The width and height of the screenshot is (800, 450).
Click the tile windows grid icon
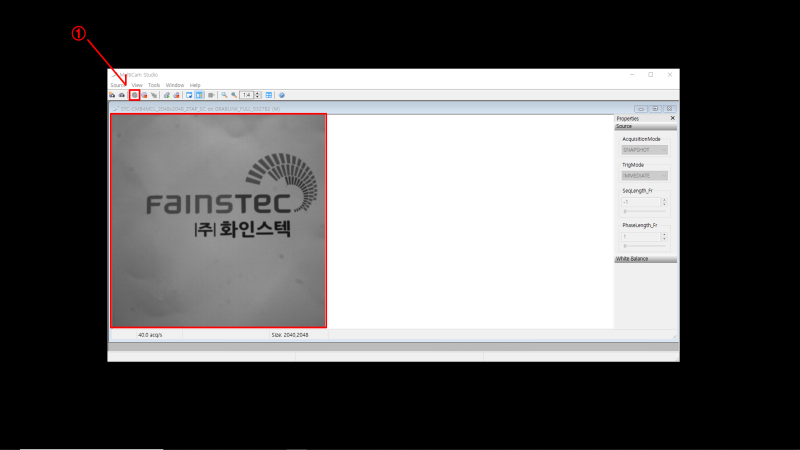point(269,95)
